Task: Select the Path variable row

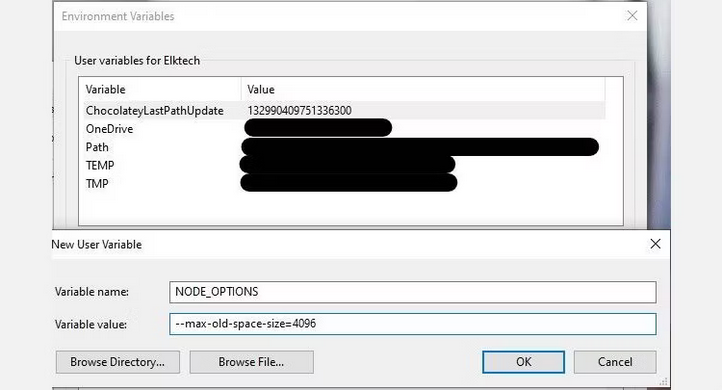Action: point(342,147)
